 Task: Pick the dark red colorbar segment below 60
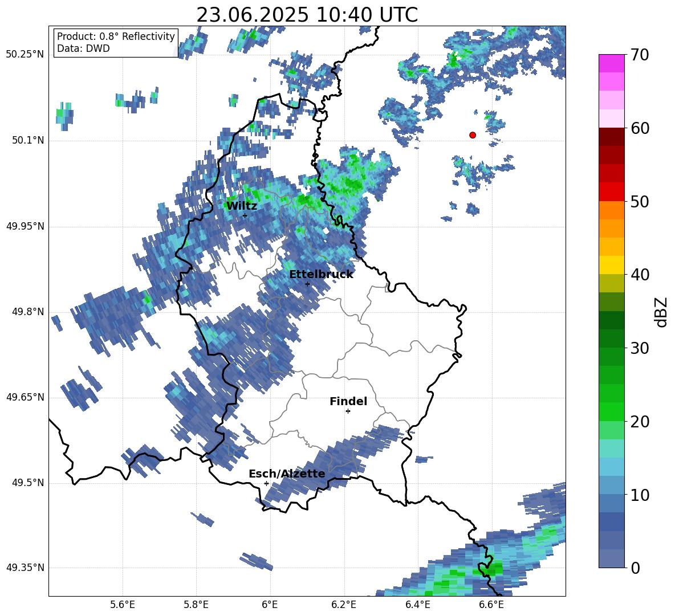tap(611, 136)
